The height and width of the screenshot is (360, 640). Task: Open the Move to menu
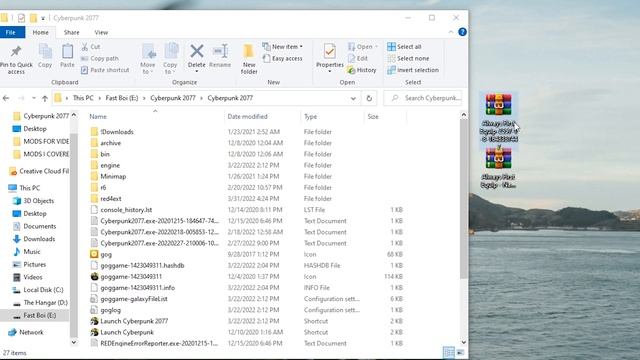pyautogui.click(x=148, y=59)
